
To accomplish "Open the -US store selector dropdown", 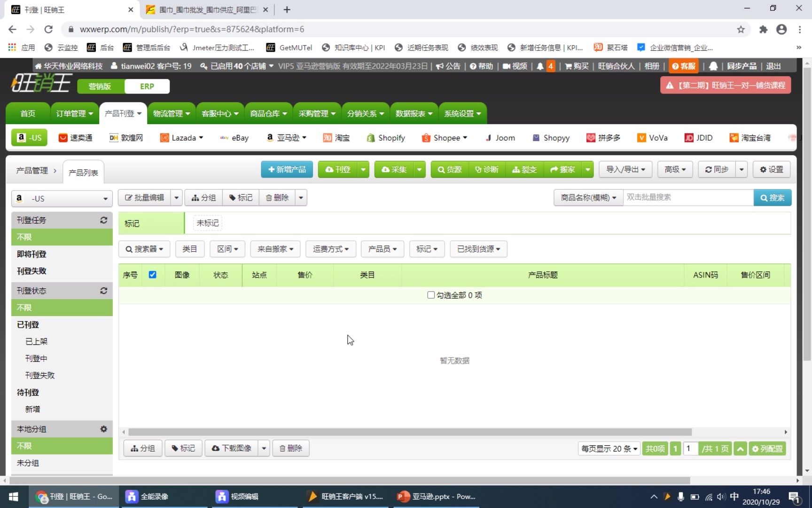I will tap(62, 198).
